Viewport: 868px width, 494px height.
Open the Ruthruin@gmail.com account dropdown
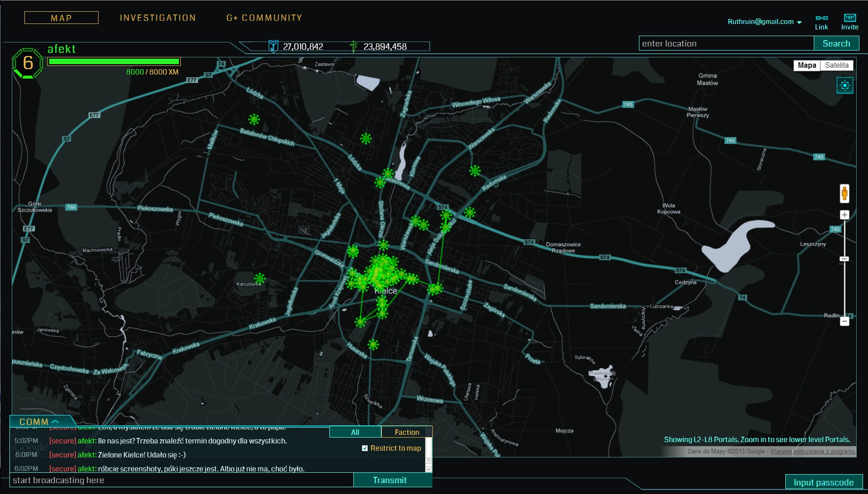(x=799, y=22)
